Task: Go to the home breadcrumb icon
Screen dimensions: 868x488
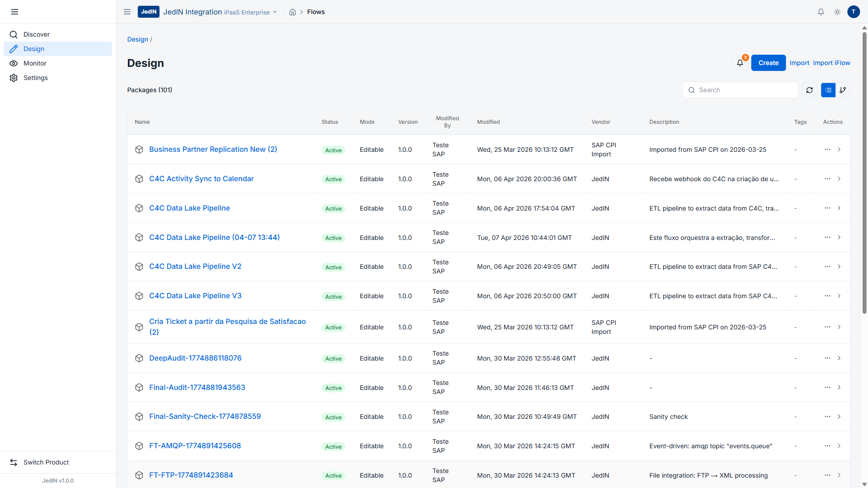Action: pyautogui.click(x=292, y=12)
